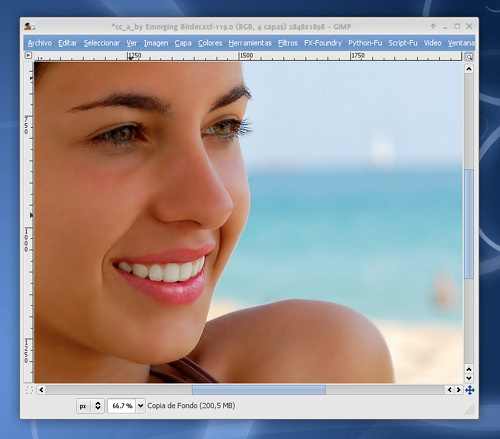Open the Capa menu
Viewport: 500px width, 439px height.
tap(183, 43)
